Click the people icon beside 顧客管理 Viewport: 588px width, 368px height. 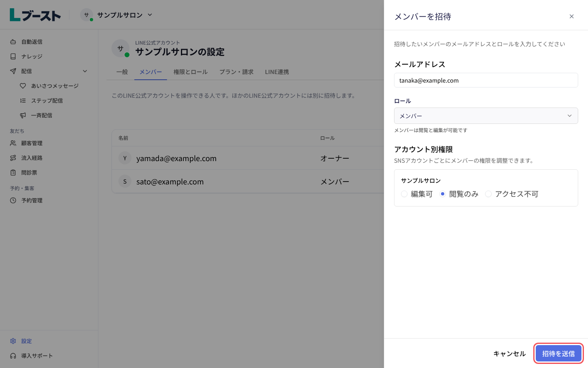tap(13, 143)
